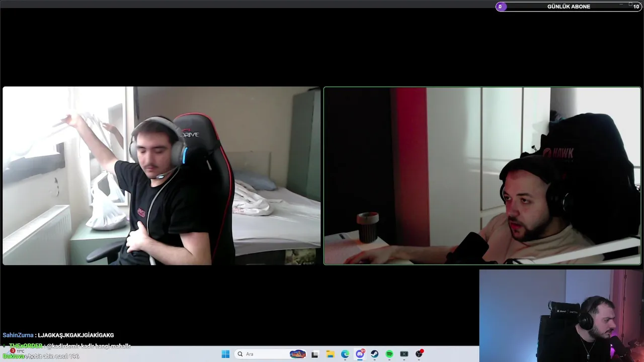This screenshot has height=362, width=644.
Task: Open Task View from the taskbar
Action: click(315, 354)
